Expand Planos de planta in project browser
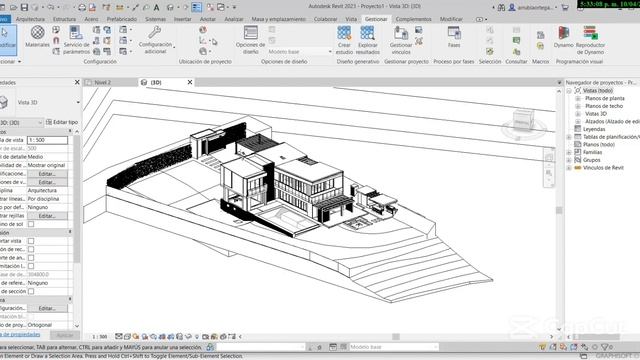Image resolution: width=640 pixels, height=360 pixels. tap(578, 98)
